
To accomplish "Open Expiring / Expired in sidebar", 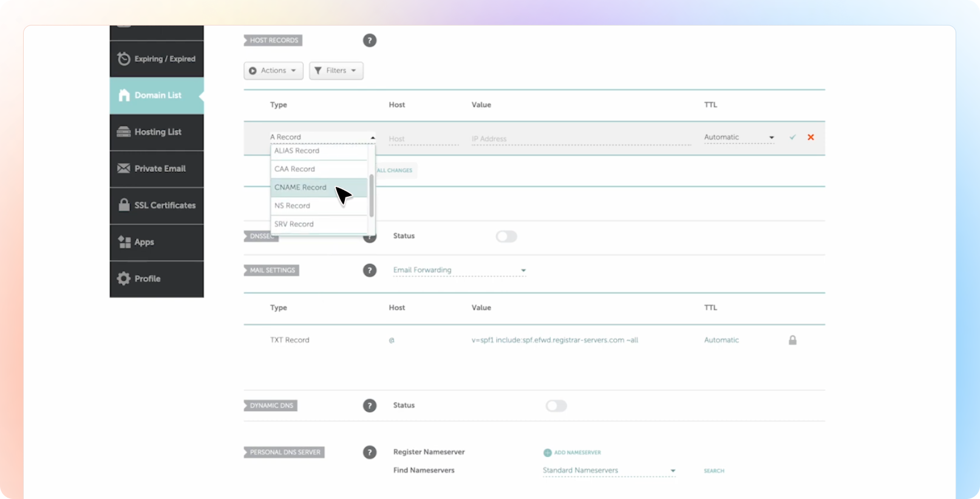I will (157, 59).
